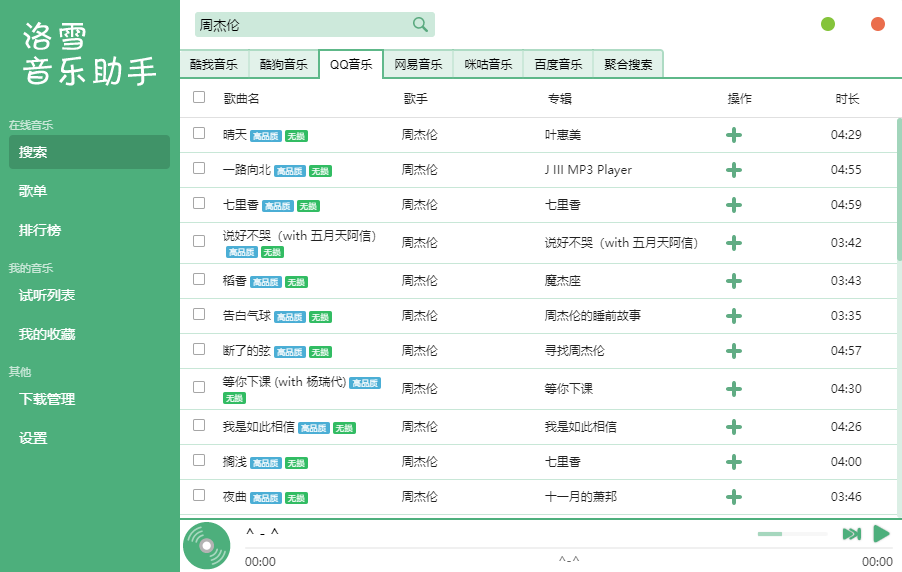
Task: Click the plus icon for 夜曲
Action: click(733, 497)
